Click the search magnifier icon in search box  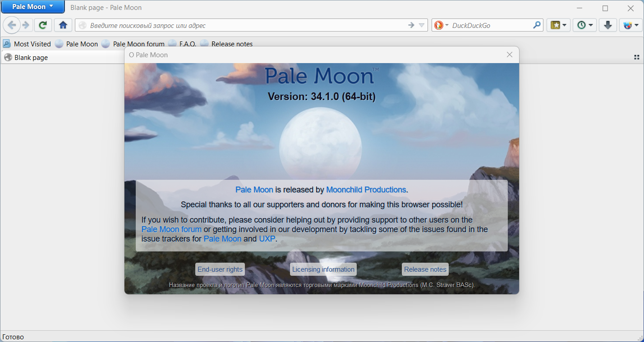(x=537, y=25)
